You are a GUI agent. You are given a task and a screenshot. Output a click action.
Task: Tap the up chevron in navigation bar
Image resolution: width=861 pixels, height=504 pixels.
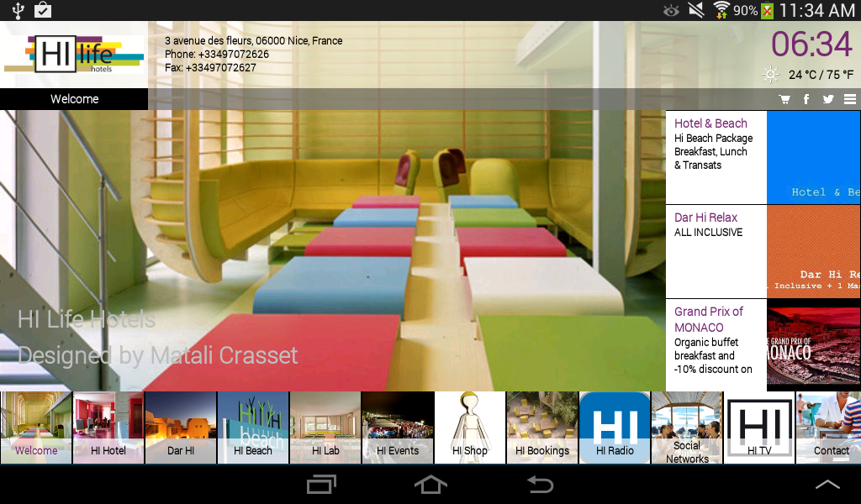tap(827, 484)
